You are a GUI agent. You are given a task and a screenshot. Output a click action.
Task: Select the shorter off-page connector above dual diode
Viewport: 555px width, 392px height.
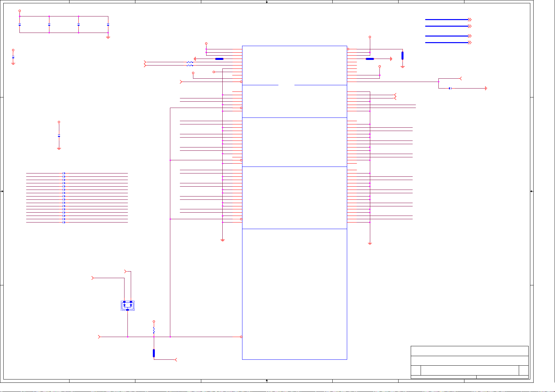tap(125, 272)
